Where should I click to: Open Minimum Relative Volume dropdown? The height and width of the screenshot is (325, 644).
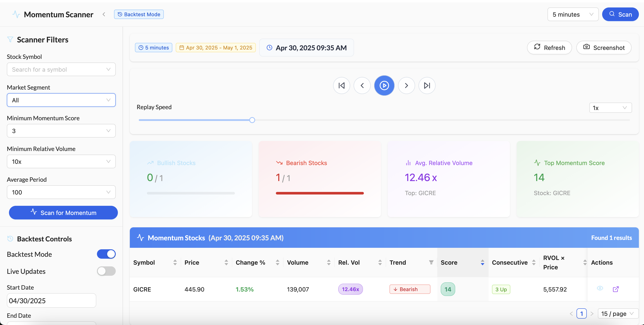click(x=61, y=161)
